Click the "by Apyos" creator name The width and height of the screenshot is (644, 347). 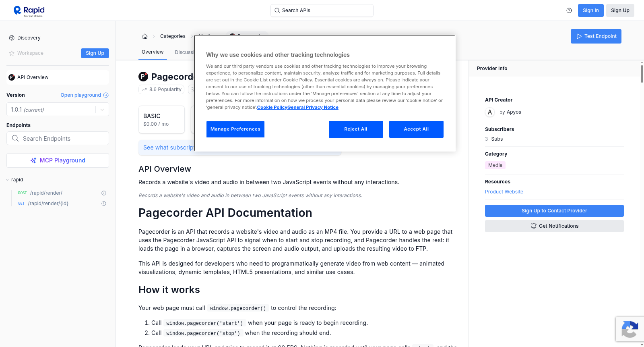click(510, 112)
